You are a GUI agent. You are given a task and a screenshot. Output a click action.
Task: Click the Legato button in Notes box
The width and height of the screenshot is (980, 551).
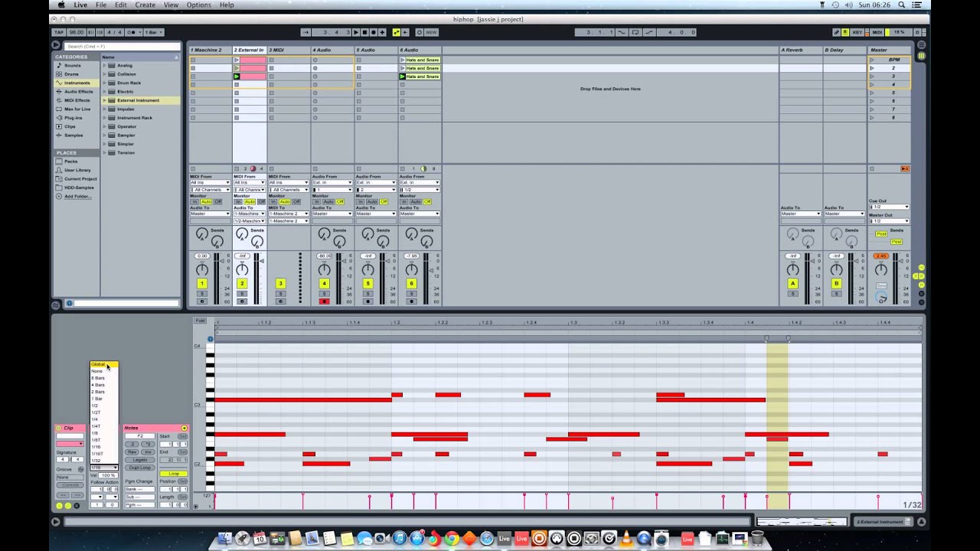click(x=139, y=460)
